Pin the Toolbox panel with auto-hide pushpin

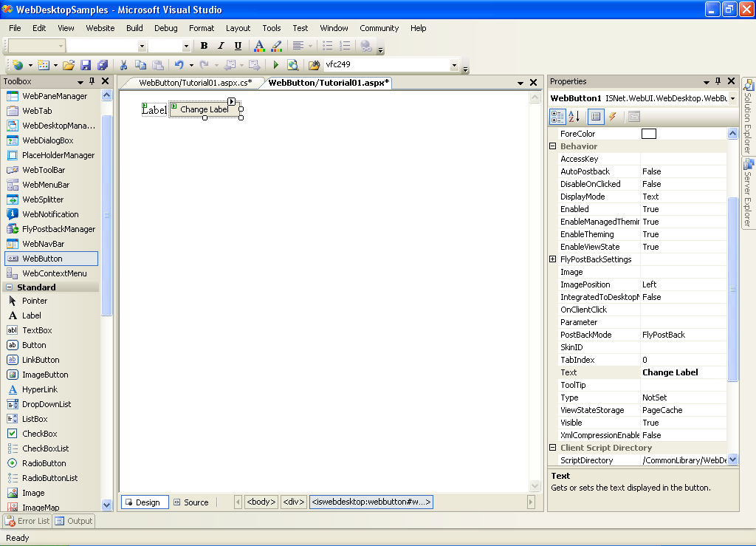click(92, 81)
